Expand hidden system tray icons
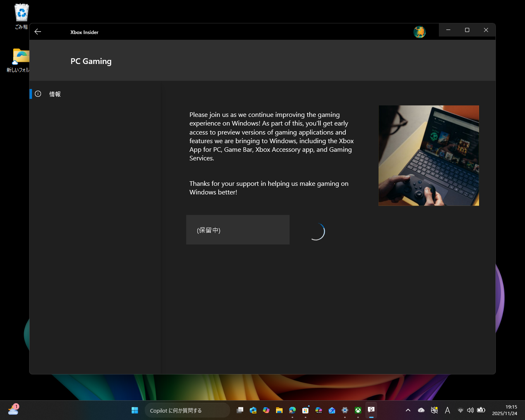The width and height of the screenshot is (525, 420). (x=409, y=410)
